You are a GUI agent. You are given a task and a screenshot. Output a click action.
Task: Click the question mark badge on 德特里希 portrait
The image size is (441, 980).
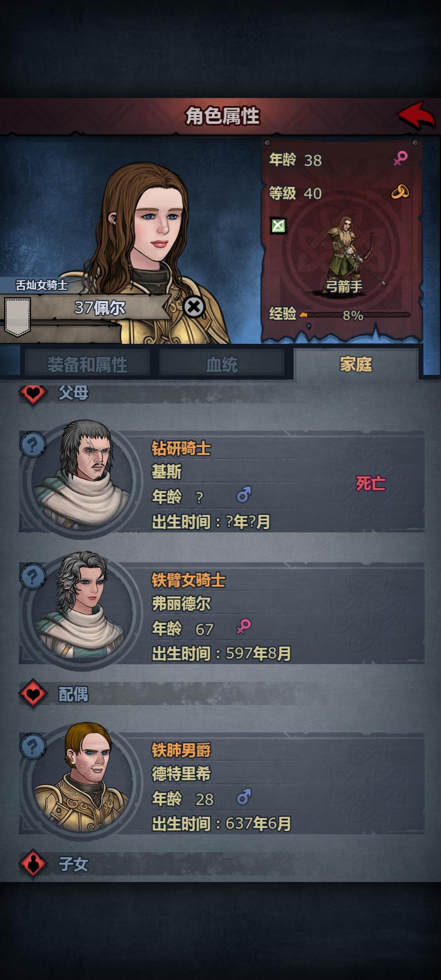(x=33, y=747)
